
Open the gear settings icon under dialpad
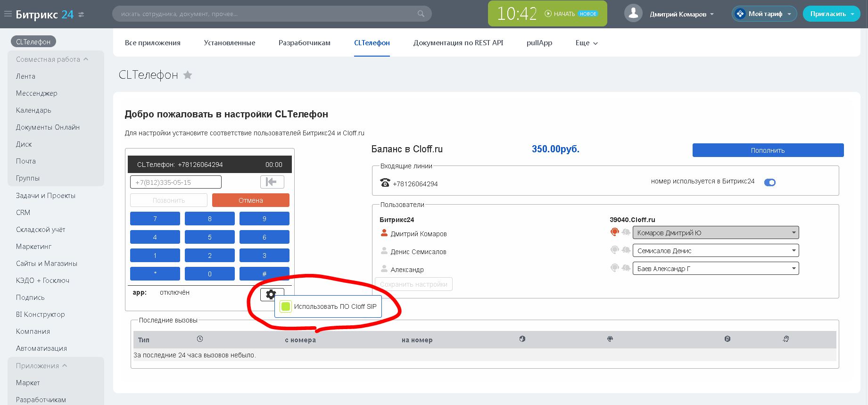pos(271,295)
